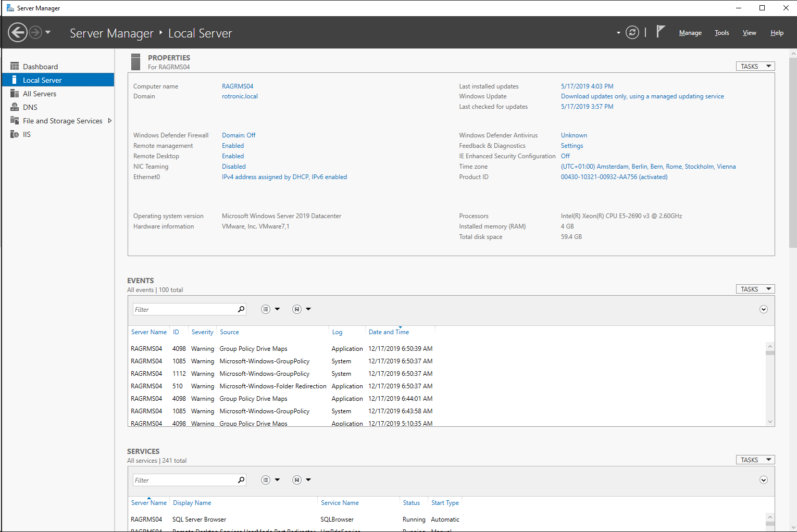Open the Services saved queries icon
797x532 pixels.
(x=297, y=480)
